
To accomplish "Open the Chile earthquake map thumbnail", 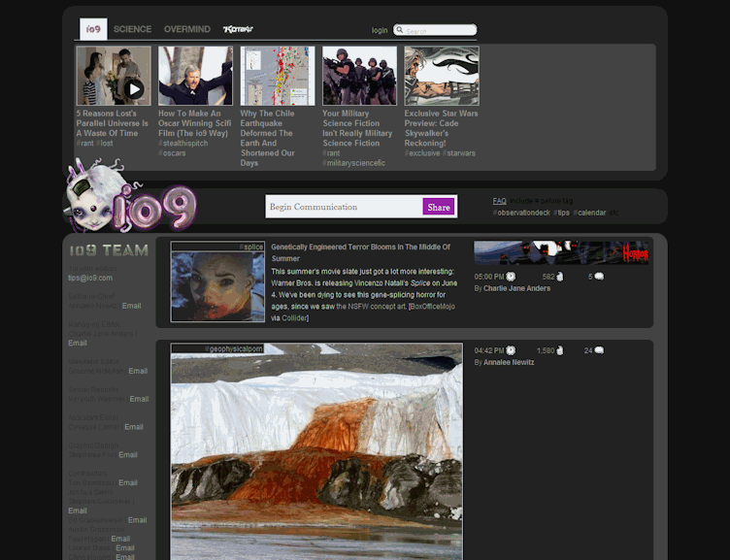I will tap(278, 76).
